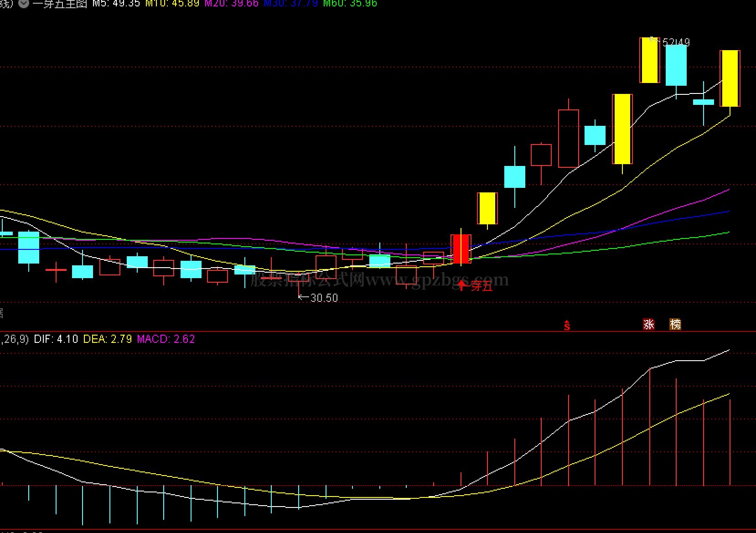Select the magenta MACD value label
This screenshot has width=756, height=533.
tap(166, 339)
